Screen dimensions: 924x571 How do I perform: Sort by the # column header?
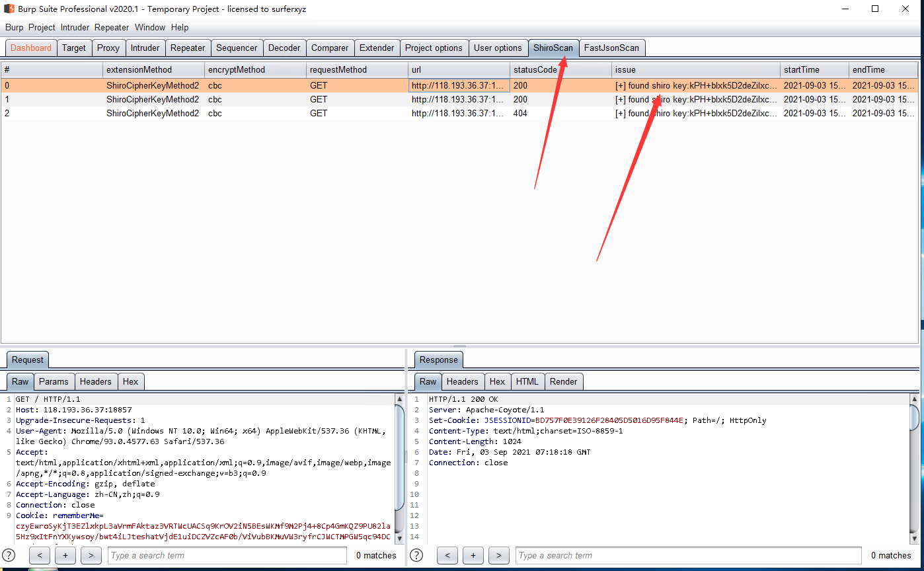click(x=52, y=69)
